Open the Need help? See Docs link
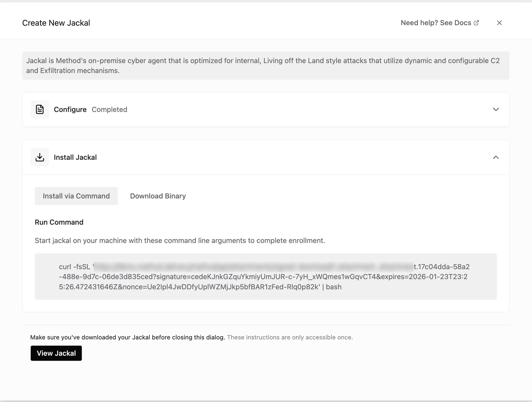Screen dimensions: 532x402 (x=436, y=23)
